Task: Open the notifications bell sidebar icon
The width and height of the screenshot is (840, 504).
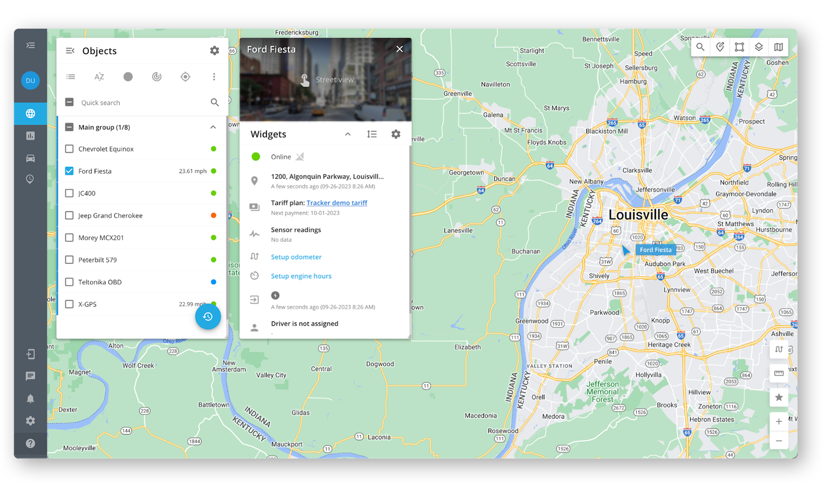Action: click(31, 399)
